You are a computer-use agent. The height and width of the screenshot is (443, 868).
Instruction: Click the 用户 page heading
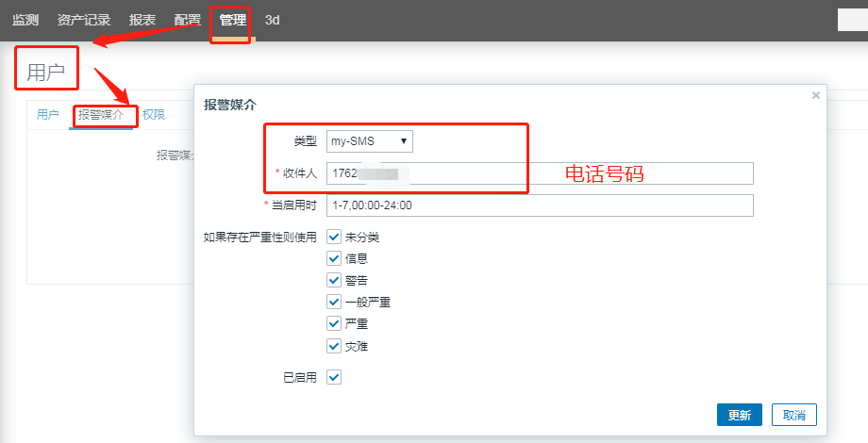click(46, 72)
